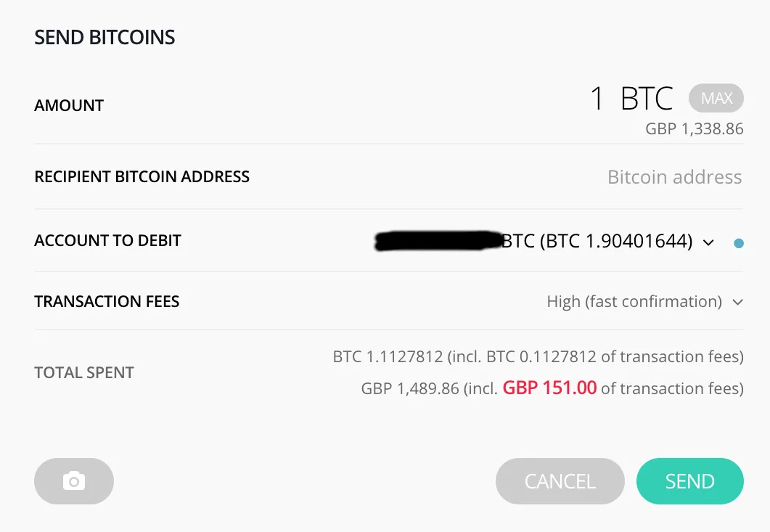The height and width of the screenshot is (532, 770).
Task: Click the red GBP 151.00 fee amount
Action: click(x=549, y=388)
